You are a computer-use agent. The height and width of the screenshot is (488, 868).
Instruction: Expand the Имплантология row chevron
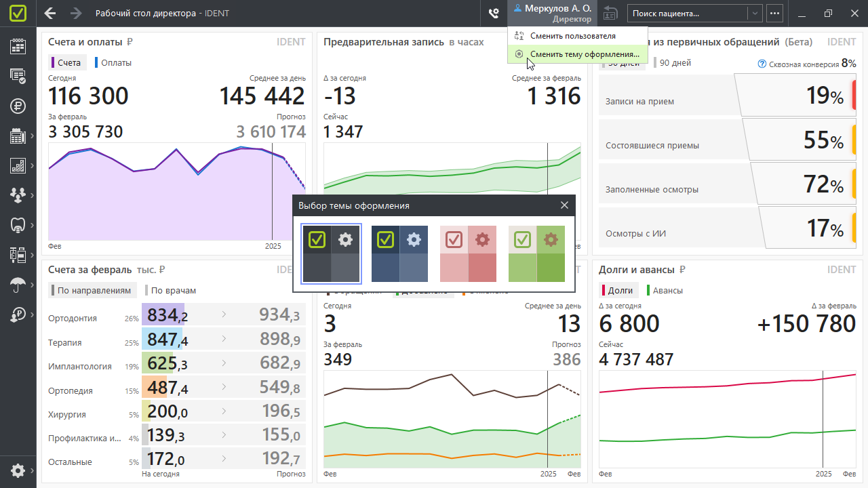point(224,363)
